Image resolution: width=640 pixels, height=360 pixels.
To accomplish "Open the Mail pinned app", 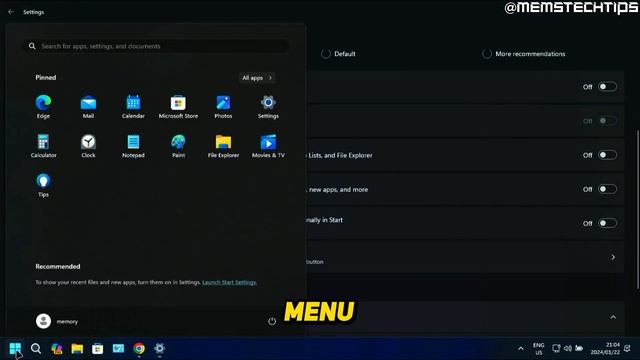I will (88, 106).
